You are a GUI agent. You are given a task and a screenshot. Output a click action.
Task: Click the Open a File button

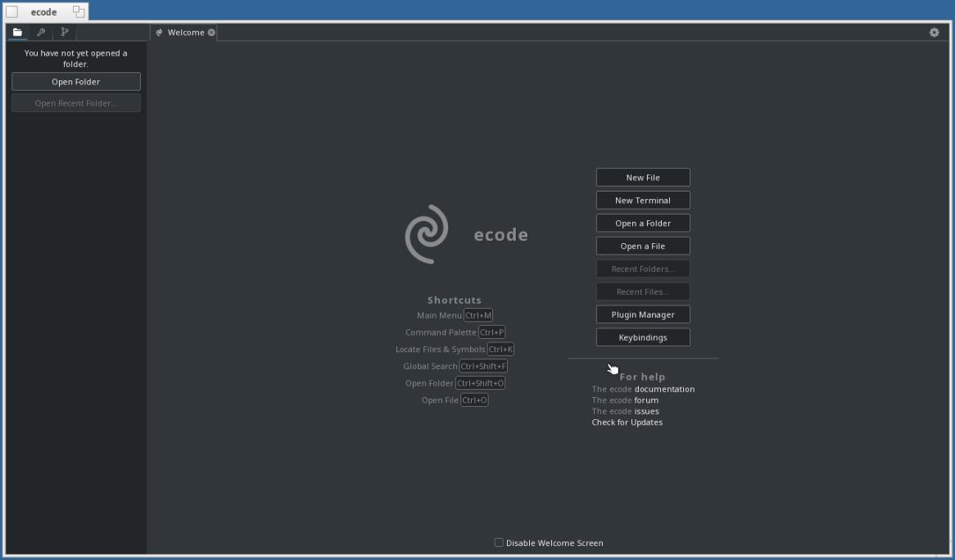pyautogui.click(x=643, y=246)
